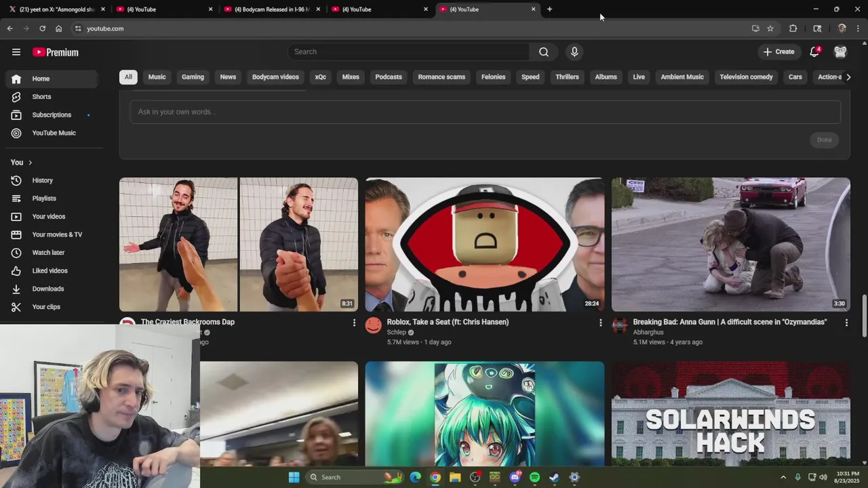Open the Solarwinds Hack video thumbnail
868x488 pixels.
(x=731, y=414)
